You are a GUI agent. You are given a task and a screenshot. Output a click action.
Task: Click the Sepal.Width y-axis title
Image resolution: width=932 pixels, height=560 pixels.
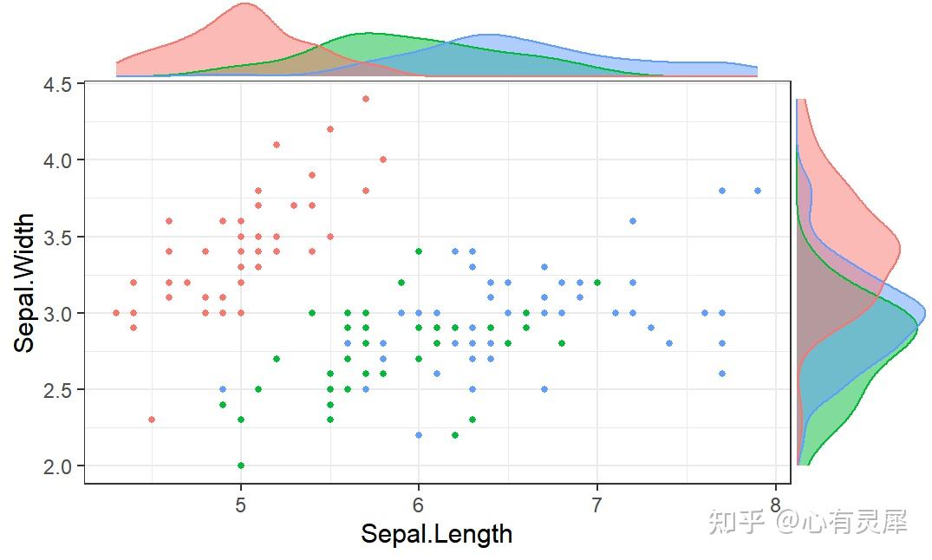24,283
